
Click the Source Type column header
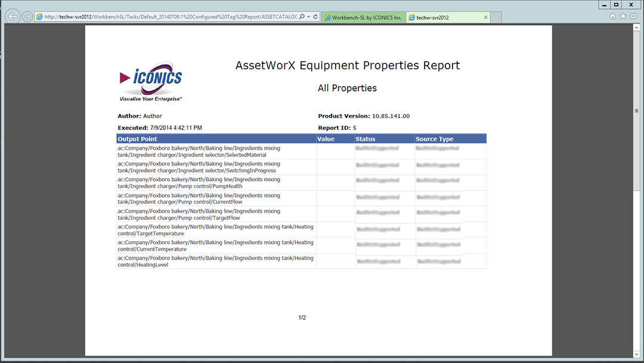(x=435, y=139)
